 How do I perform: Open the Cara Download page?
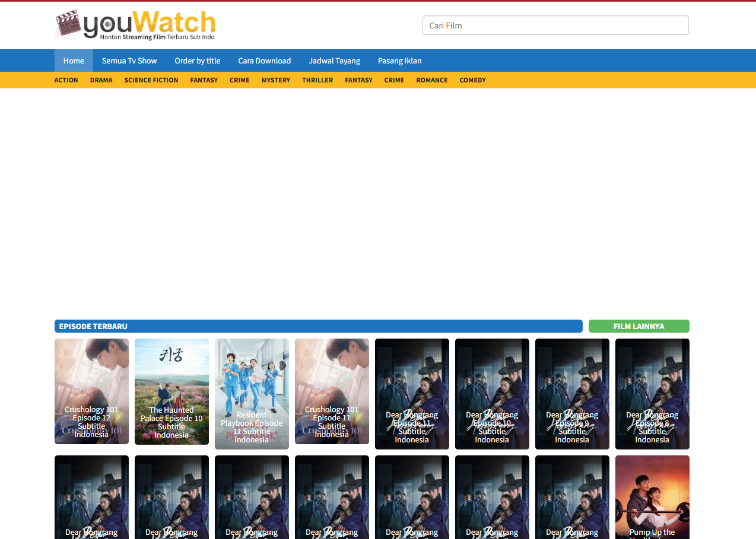pos(265,60)
